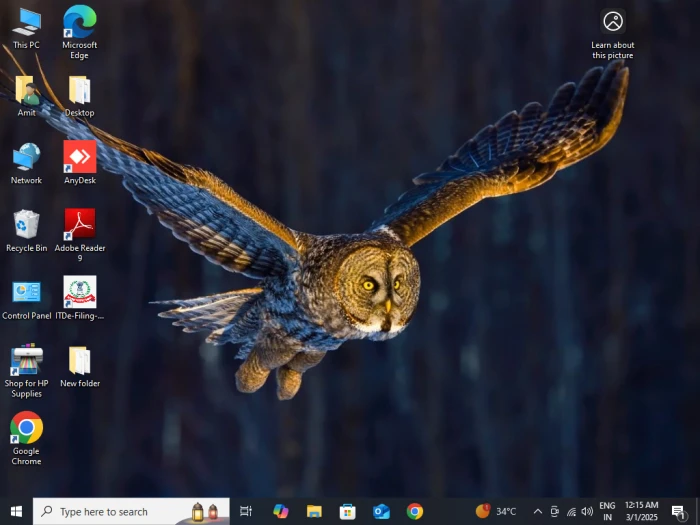Switch the ENG IN input language
700x525 pixels.
point(607,511)
